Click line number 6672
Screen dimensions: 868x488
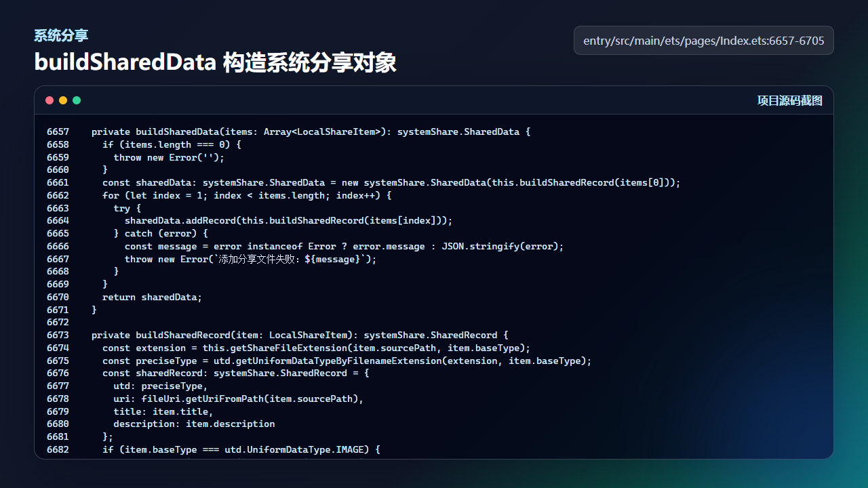[x=58, y=323]
